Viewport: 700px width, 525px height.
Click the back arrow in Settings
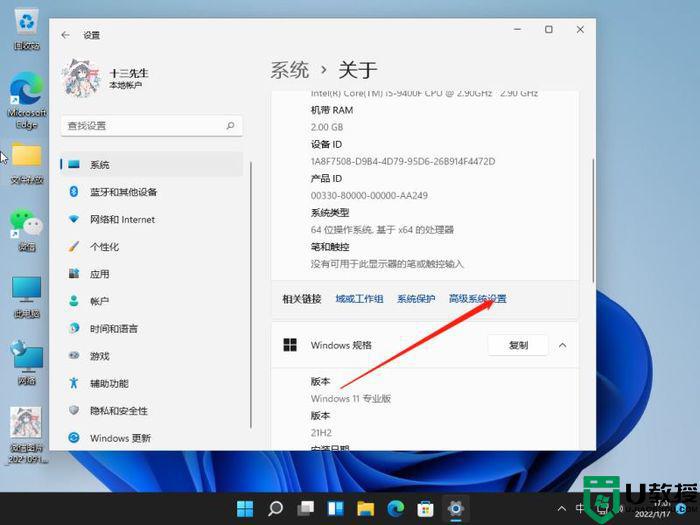[66, 35]
